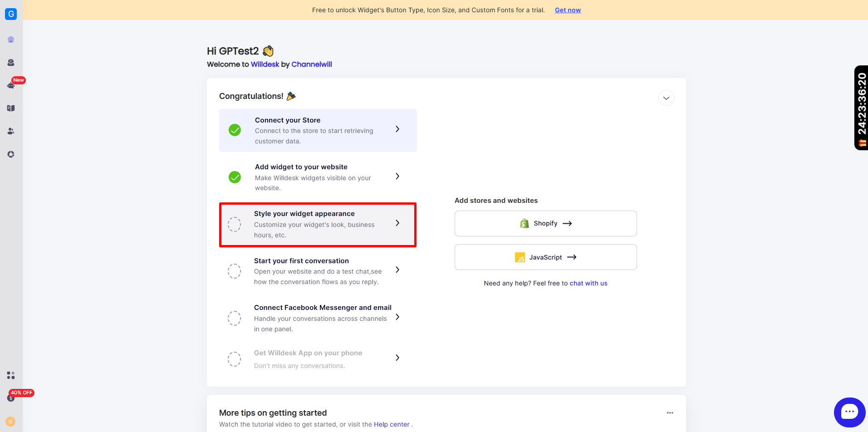Click the Get now trial link
The width and height of the screenshot is (868, 432).
point(568,10)
